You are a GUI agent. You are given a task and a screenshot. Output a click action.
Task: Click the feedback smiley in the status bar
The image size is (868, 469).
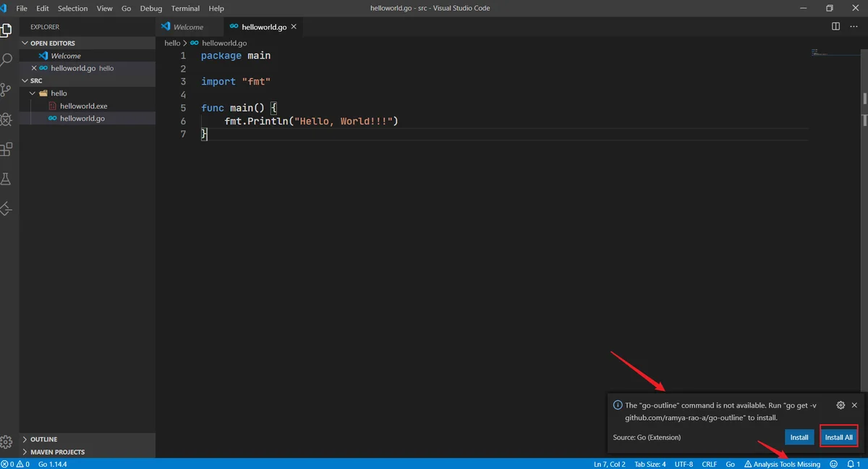click(x=833, y=464)
